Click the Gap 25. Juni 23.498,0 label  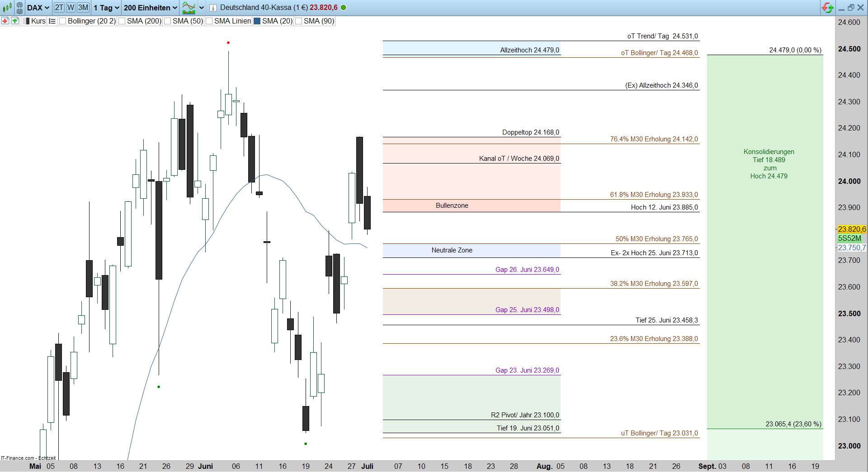pos(527,310)
